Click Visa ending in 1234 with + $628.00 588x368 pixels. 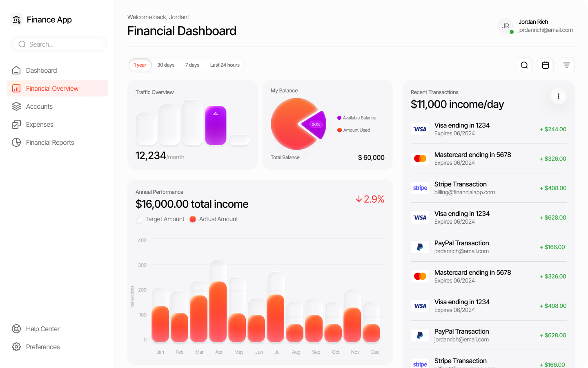[x=488, y=218]
